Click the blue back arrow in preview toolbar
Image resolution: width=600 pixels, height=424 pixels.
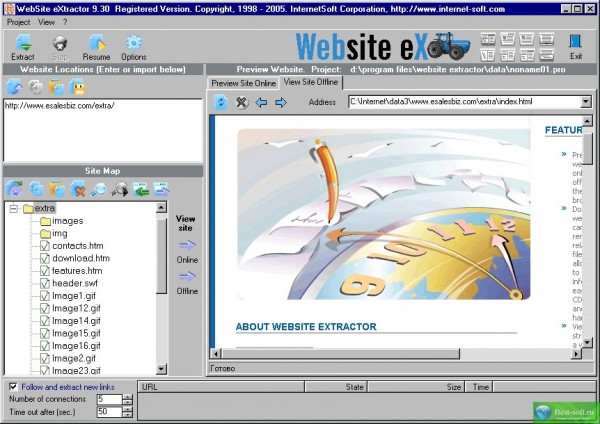(x=261, y=102)
